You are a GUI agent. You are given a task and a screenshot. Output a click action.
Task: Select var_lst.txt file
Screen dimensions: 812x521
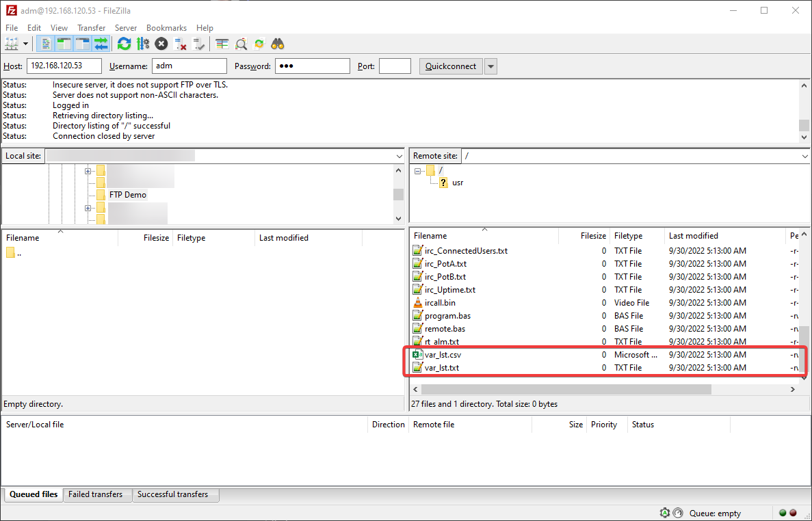[x=442, y=368]
